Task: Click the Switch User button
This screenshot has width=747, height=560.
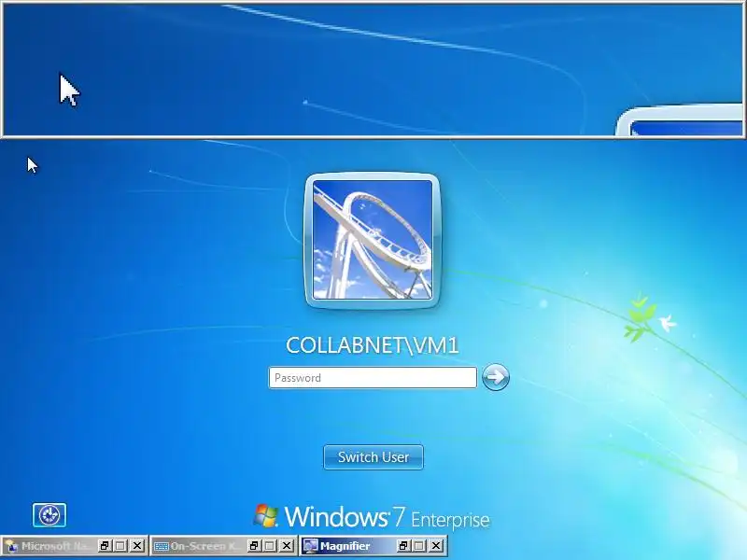Action: click(x=373, y=457)
